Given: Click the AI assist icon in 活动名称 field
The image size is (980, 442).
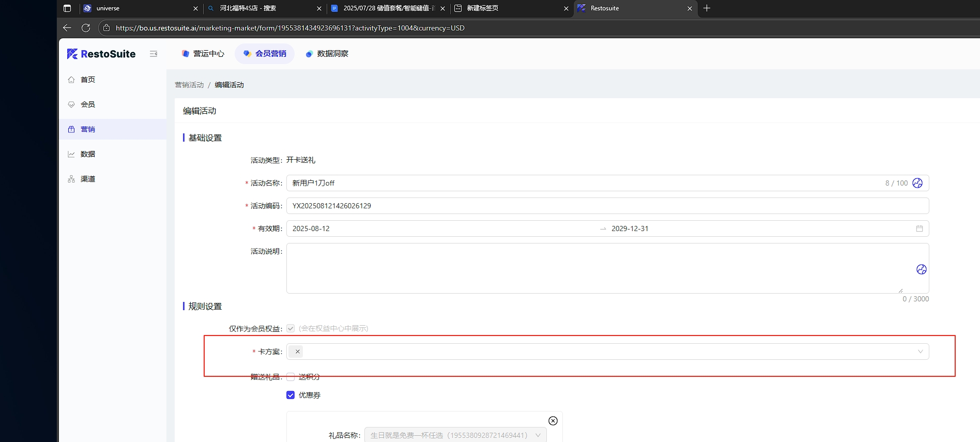Looking at the screenshot, I should click(x=917, y=183).
